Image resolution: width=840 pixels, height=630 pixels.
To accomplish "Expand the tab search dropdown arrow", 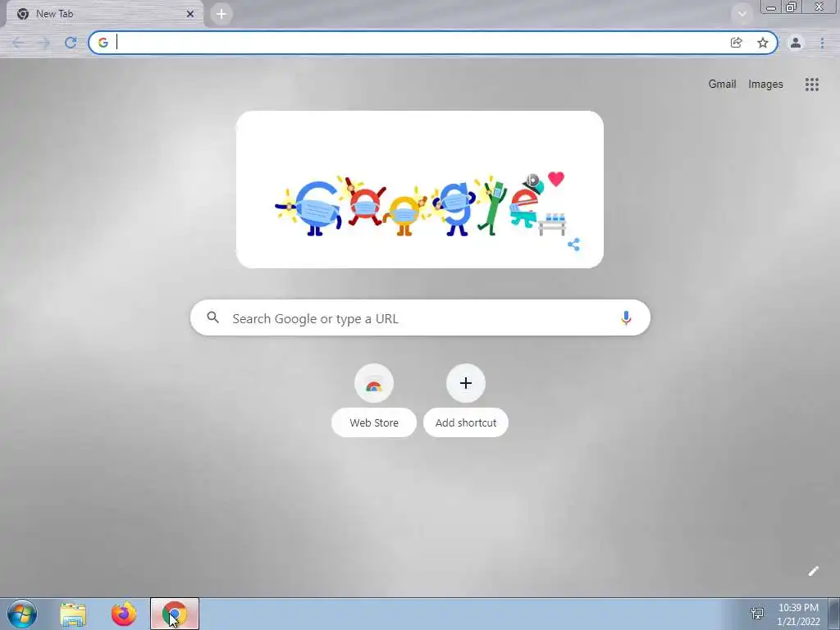I will 742,14.
